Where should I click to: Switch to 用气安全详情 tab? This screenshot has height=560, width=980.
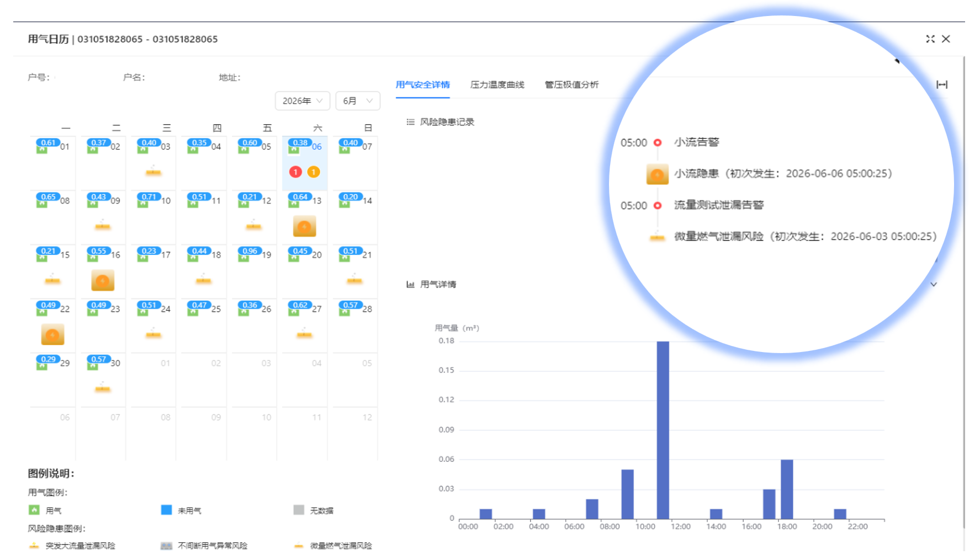tap(422, 84)
